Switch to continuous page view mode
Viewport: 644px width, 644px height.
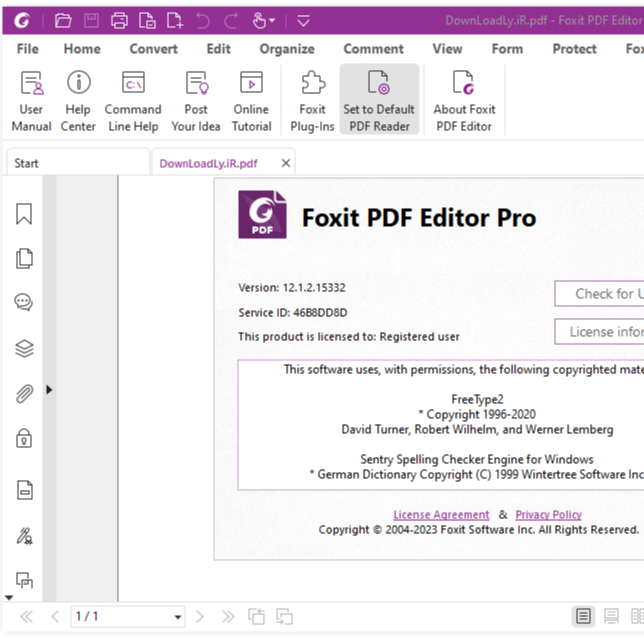609,616
